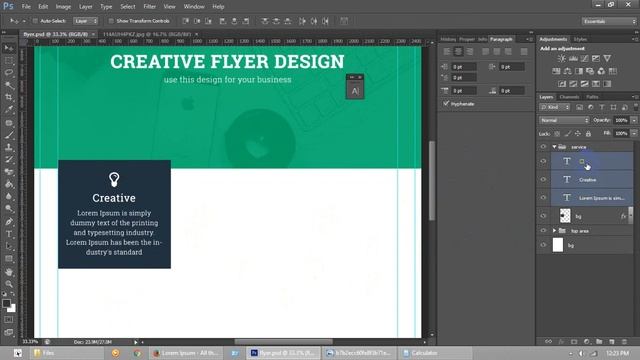The image size is (640, 360).
Task: Click the character panel icon on canvas
Action: click(355, 91)
